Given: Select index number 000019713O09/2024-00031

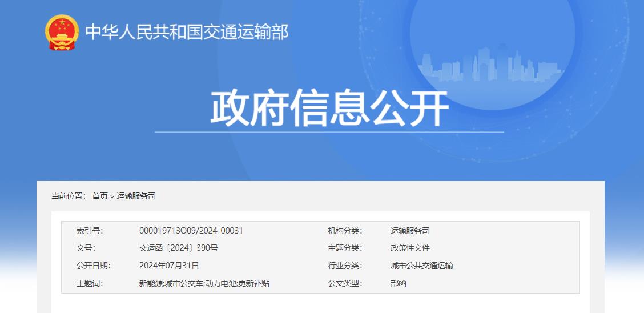Looking at the screenshot, I should coord(191,231).
